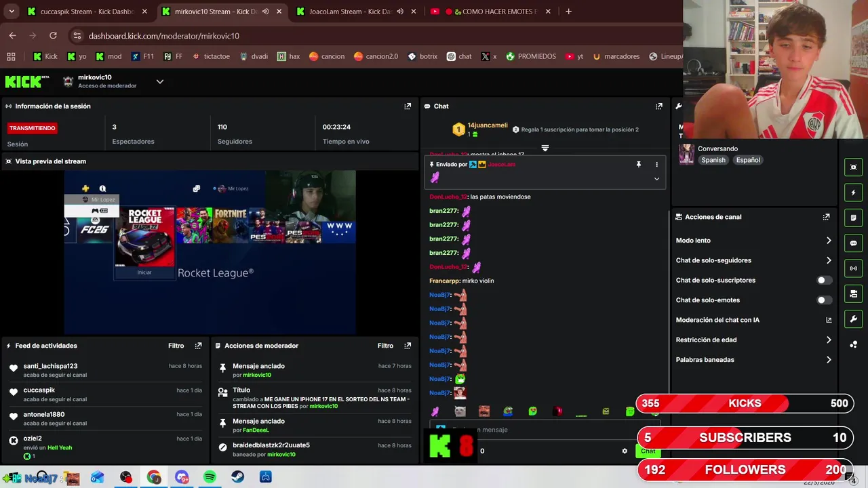Click 14juancameli top gifter name
Image resolution: width=868 pixels, height=488 pixels.
(488, 125)
